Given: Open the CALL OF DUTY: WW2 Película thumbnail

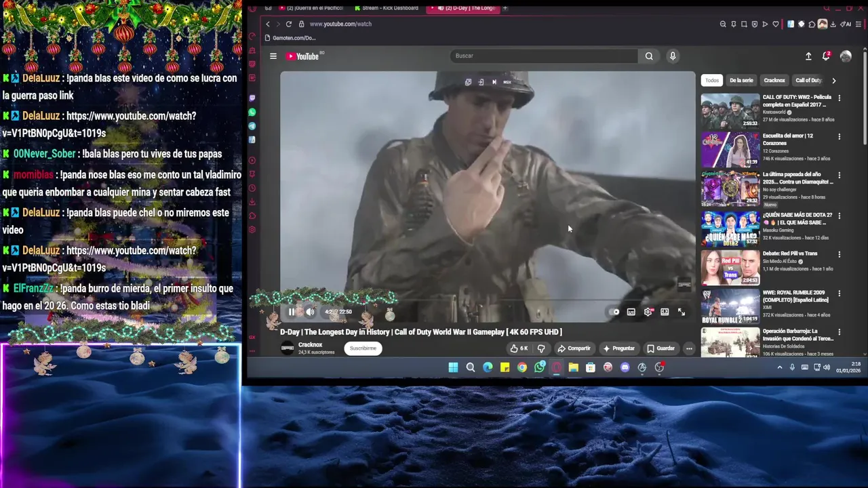Looking at the screenshot, I should click(x=730, y=110).
